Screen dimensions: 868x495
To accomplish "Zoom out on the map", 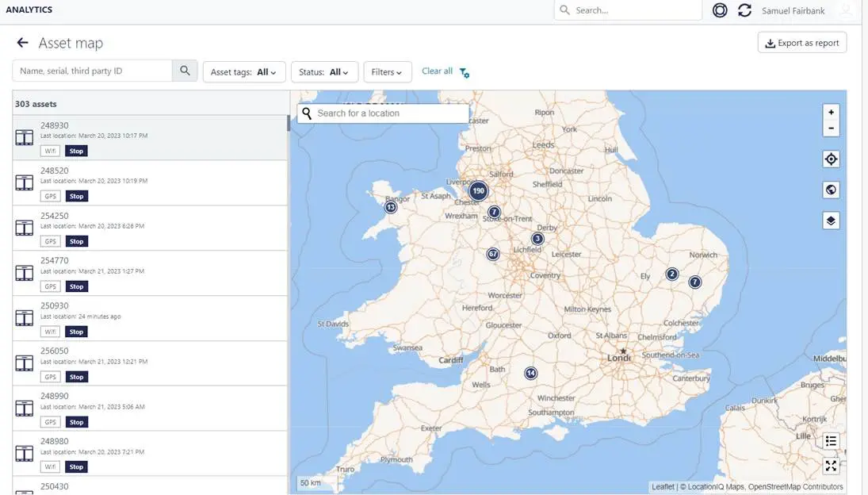I will 831,129.
